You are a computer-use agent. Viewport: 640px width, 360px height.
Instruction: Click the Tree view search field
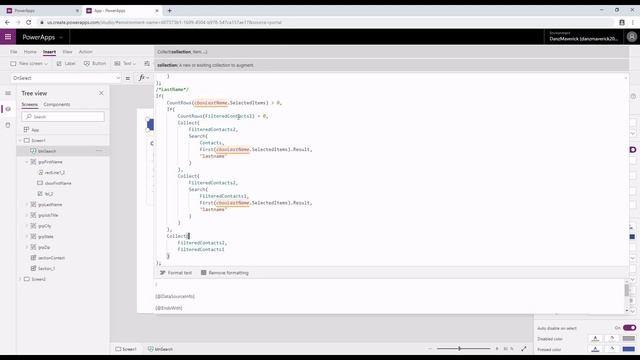click(x=63, y=117)
